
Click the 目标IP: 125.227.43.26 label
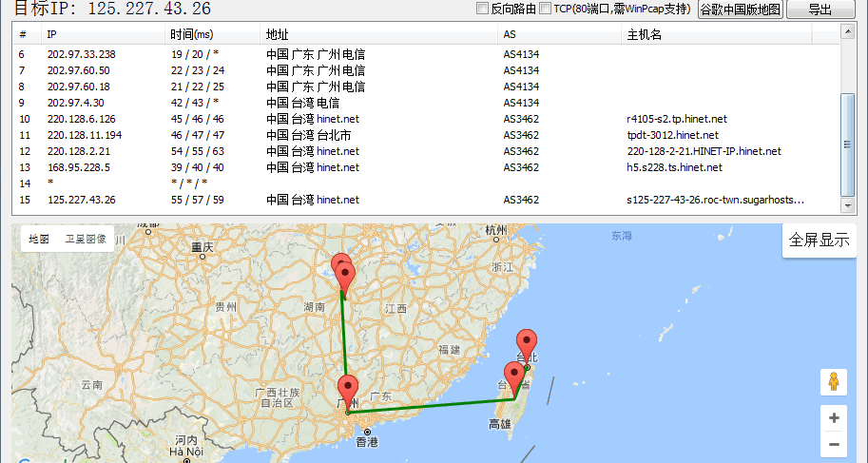click(x=112, y=9)
